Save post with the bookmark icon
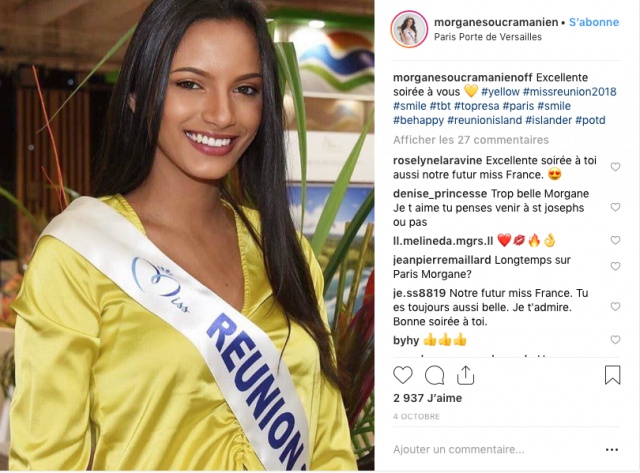 click(x=612, y=375)
